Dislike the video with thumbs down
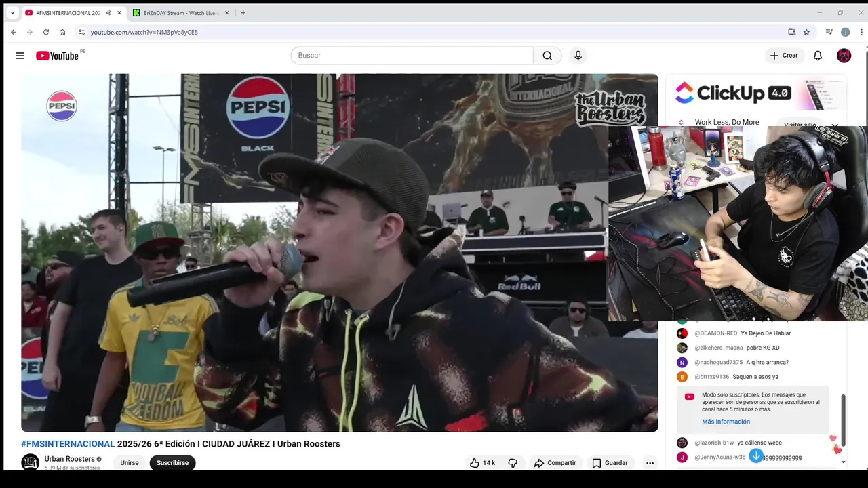 click(513, 463)
